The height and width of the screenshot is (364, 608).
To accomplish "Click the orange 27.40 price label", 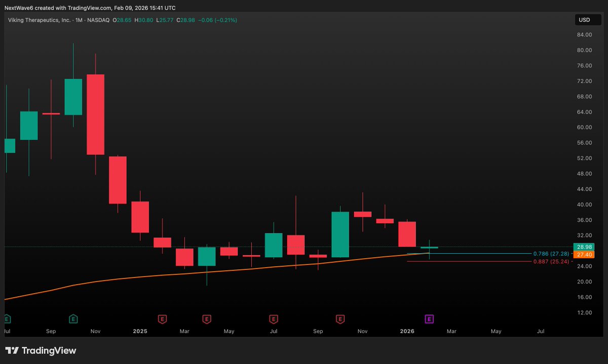I will (x=583, y=255).
